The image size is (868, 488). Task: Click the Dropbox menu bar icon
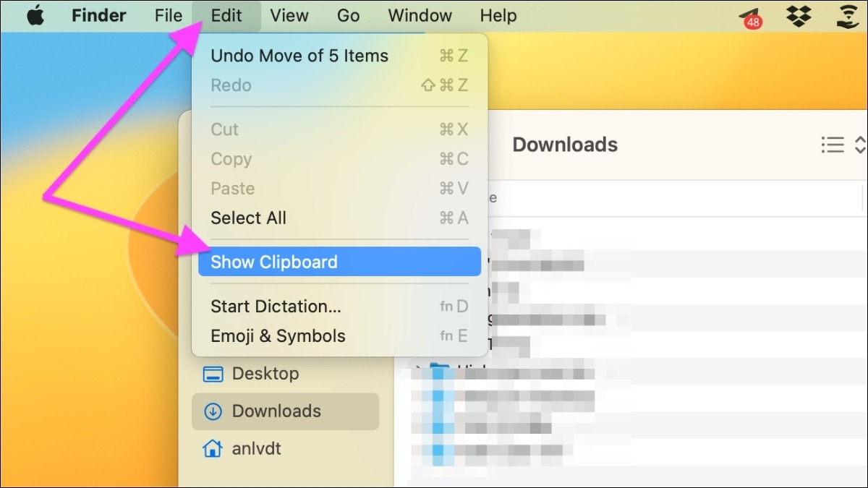click(799, 16)
